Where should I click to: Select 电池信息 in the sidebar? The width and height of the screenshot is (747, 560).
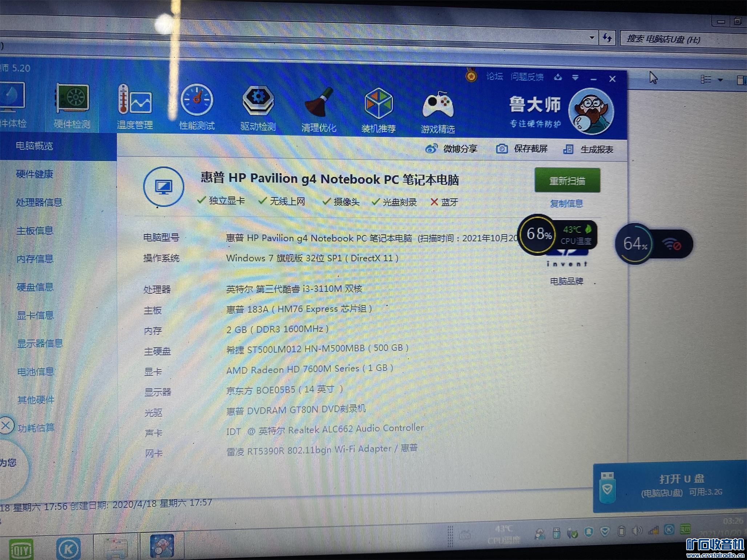click(x=36, y=372)
